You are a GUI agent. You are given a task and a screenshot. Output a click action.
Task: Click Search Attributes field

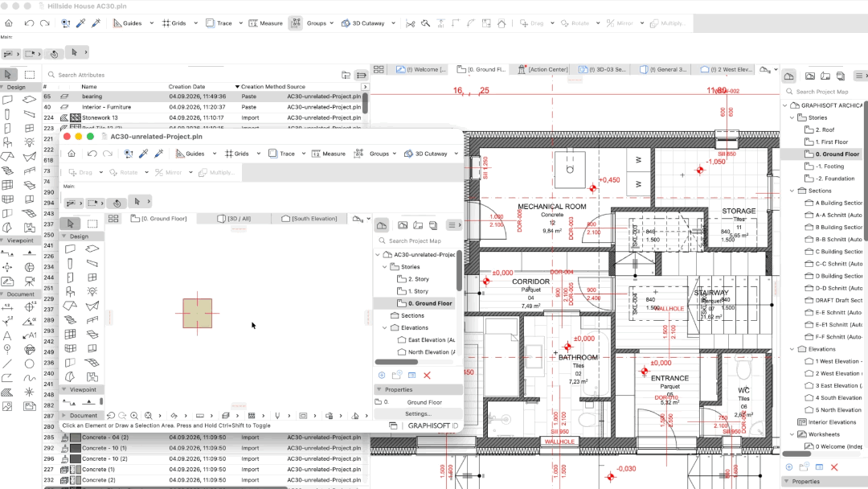[x=191, y=75]
